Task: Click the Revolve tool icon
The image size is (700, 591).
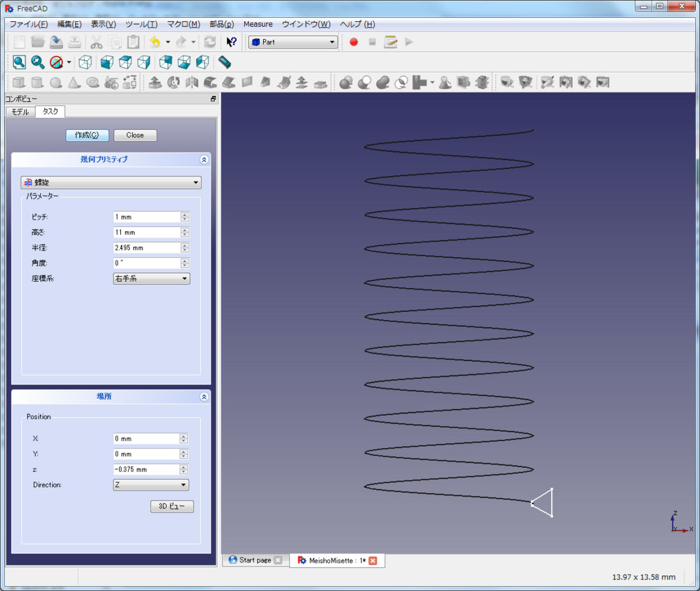Action: point(173,83)
